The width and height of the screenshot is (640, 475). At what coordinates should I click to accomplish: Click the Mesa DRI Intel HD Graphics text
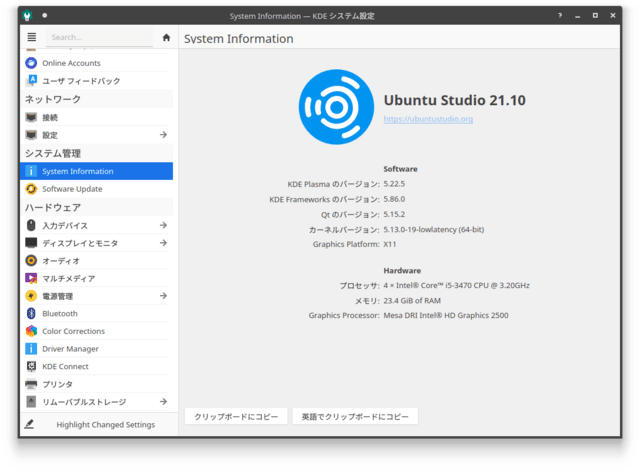[x=446, y=315]
